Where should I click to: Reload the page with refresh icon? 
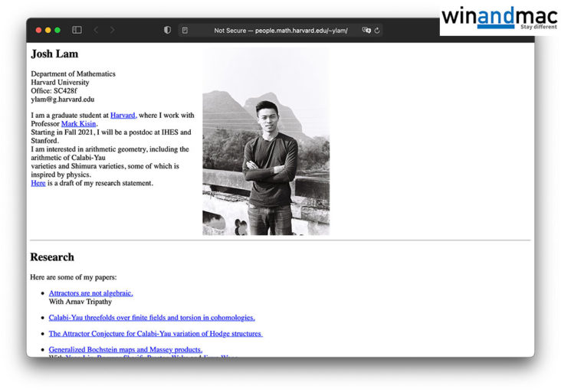[377, 31]
